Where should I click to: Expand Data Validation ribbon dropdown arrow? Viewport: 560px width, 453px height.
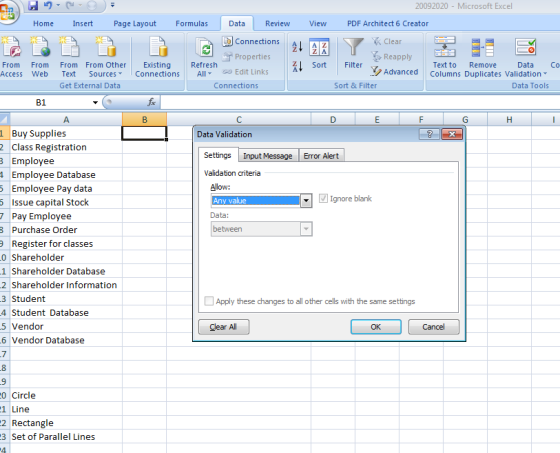pos(545,74)
